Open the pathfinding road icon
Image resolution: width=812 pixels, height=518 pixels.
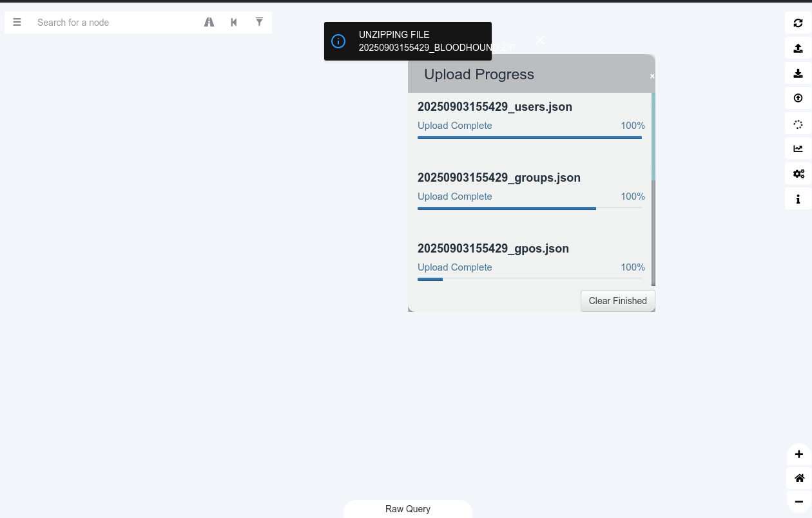point(209,23)
